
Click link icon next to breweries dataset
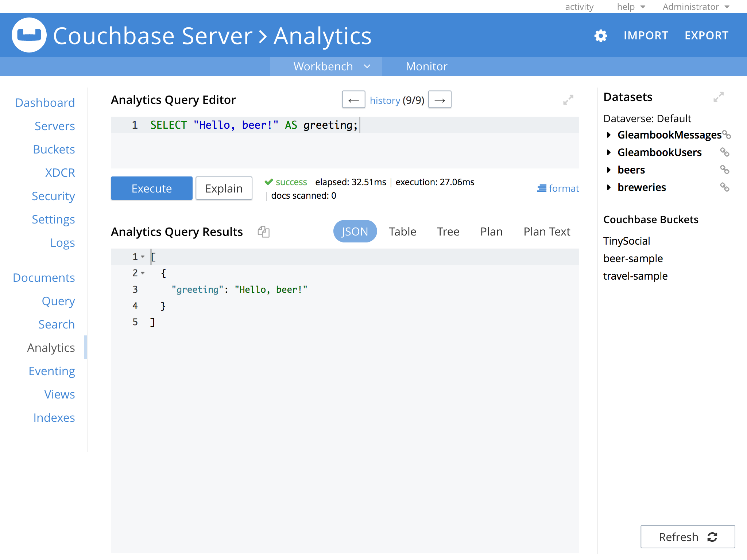click(x=724, y=187)
